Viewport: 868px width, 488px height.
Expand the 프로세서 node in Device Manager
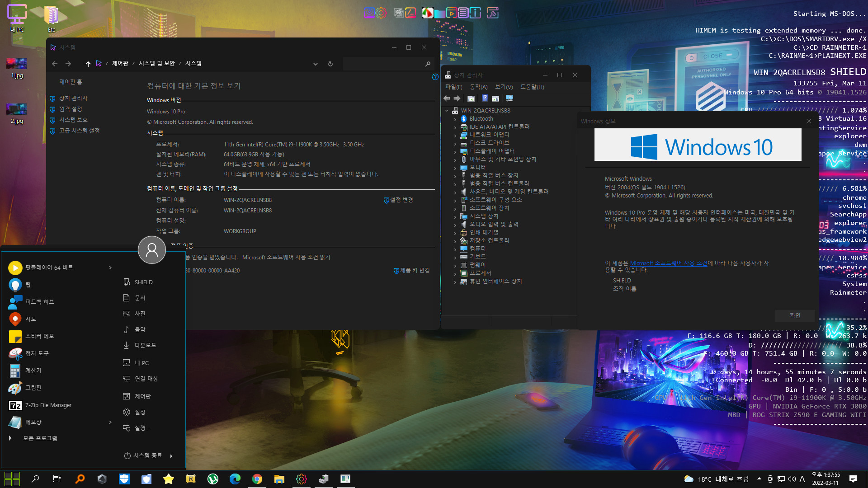[x=455, y=273]
